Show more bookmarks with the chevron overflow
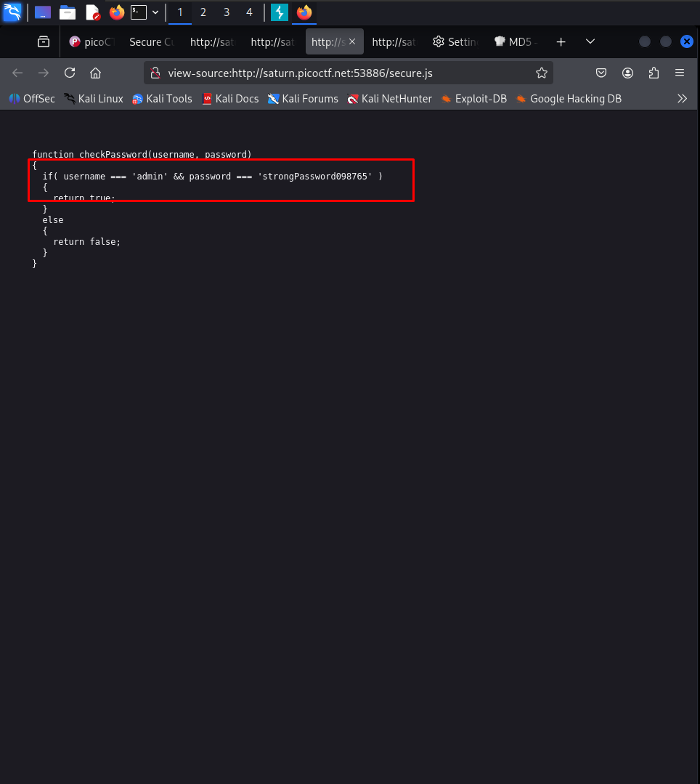 (x=682, y=99)
